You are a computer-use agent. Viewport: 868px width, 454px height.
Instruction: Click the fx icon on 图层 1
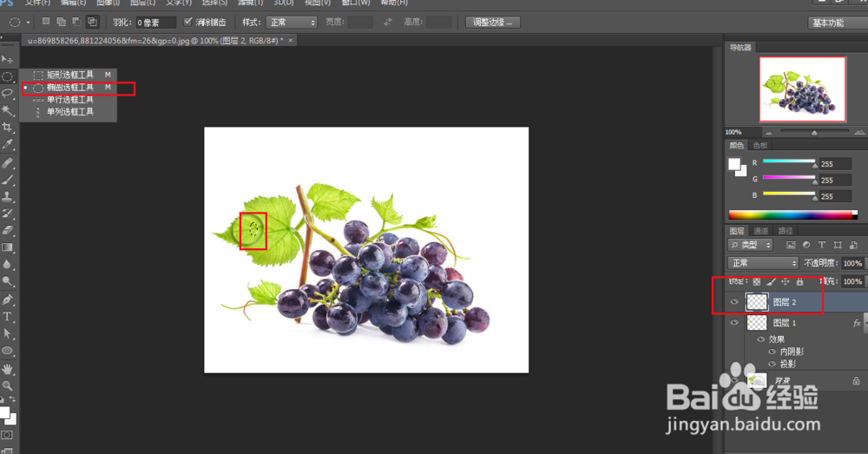[857, 323]
